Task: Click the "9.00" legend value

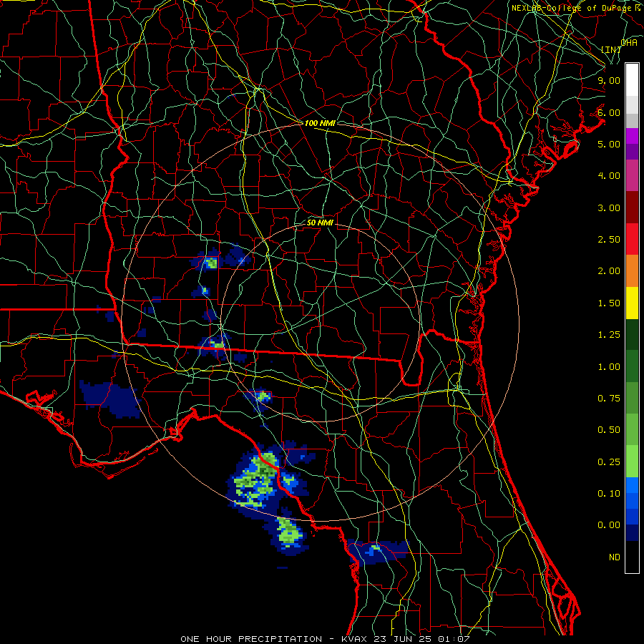Action: tap(609, 80)
